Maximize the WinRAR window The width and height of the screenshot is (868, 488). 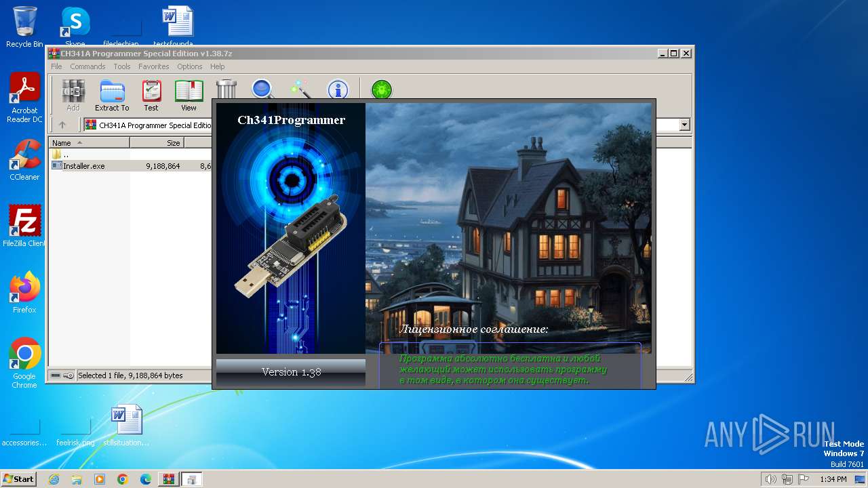pyautogui.click(x=673, y=53)
